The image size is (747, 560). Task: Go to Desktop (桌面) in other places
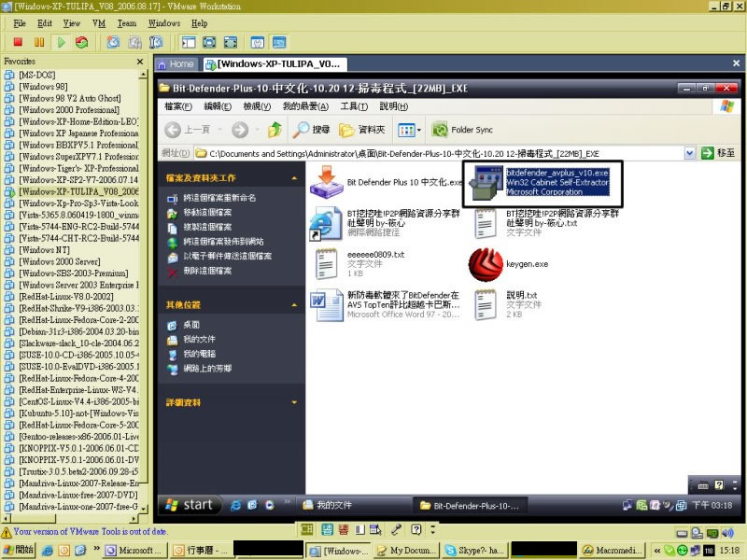coord(191,325)
